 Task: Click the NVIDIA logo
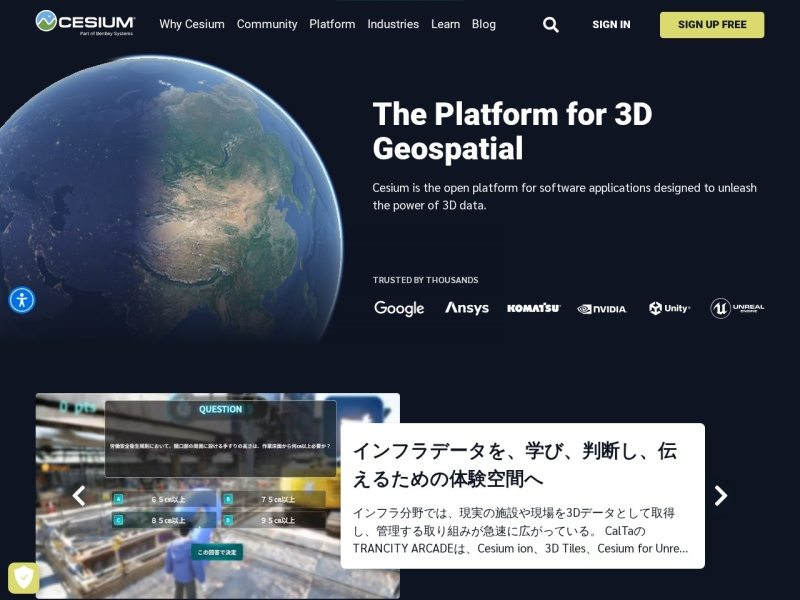point(602,309)
